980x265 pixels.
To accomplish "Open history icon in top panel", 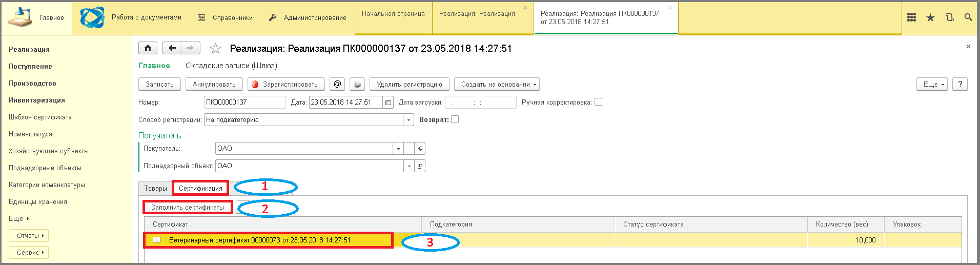I will [x=949, y=17].
